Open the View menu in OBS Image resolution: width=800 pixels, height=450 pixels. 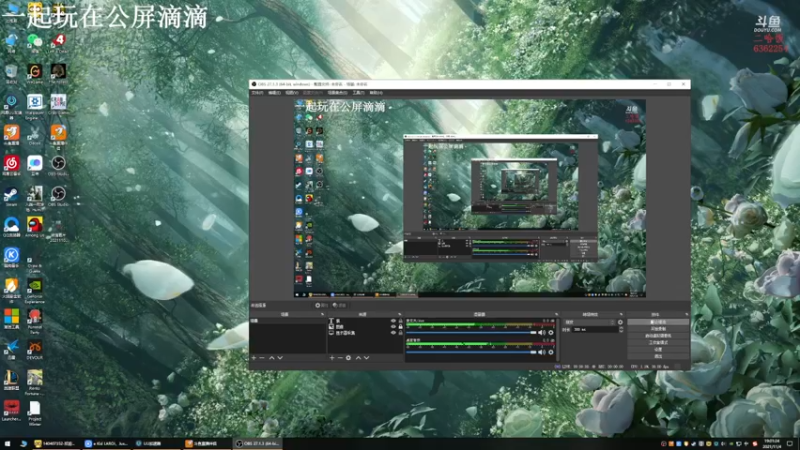pyautogui.click(x=292, y=93)
